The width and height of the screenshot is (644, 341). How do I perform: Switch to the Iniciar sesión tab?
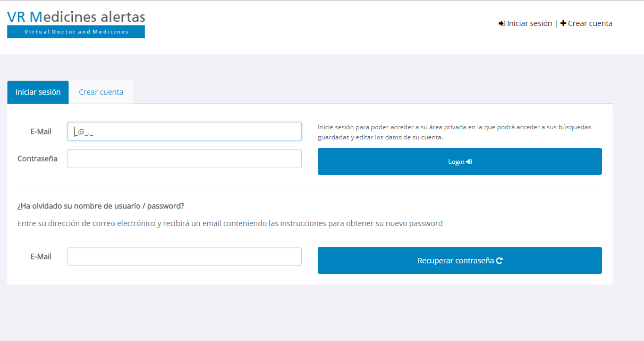pyautogui.click(x=38, y=92)
